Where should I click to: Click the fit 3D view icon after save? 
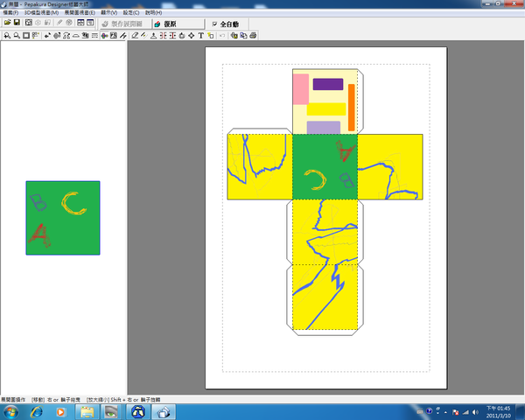coord(29,23)
